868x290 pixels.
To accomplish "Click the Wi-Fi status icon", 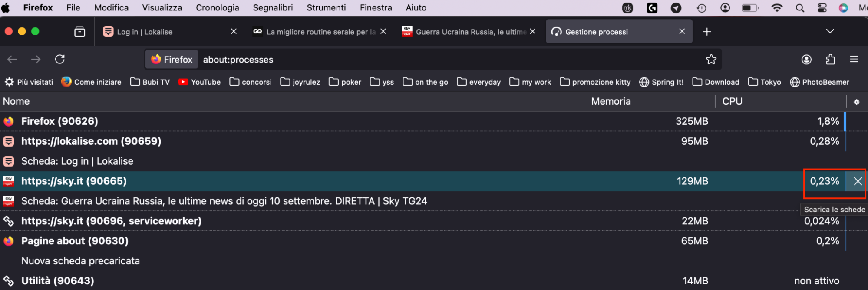I will pyautogui.click(x=777, y=8).
